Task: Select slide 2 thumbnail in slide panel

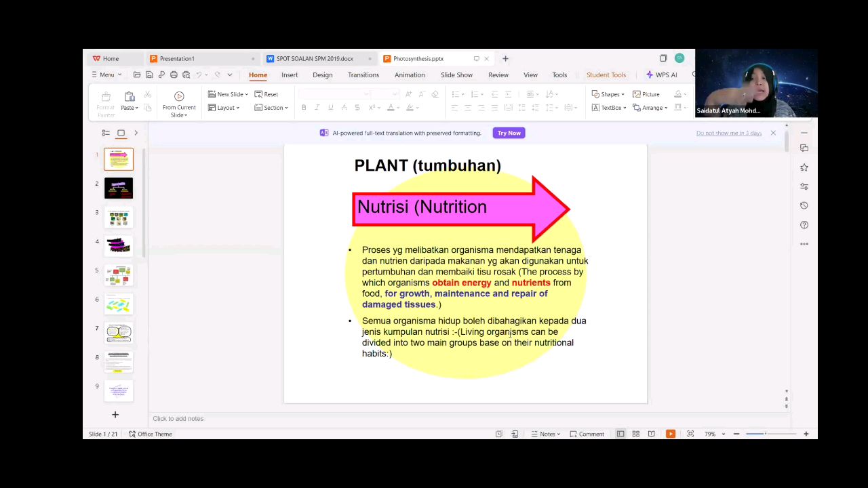Action: point(119,188)
